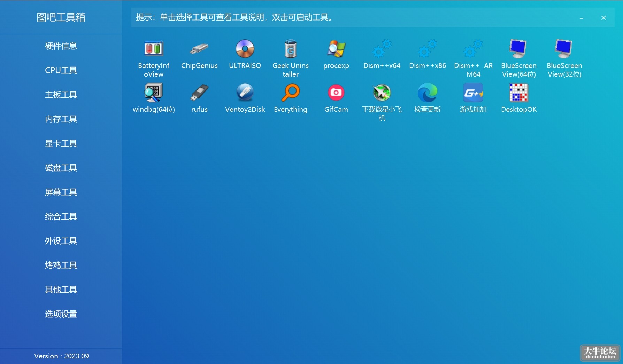623x364 pixels.
Task: Select the procexp tool icon
Action: (336, 49)
